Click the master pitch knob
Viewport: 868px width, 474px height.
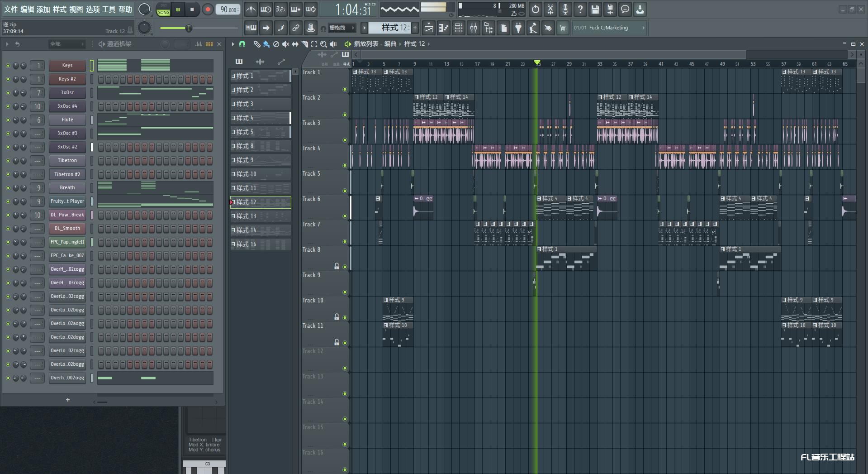tap(144, 28)
